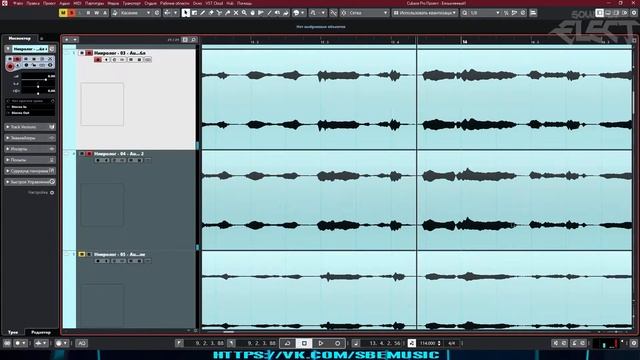This screenshot has height=360, width=640.
Task: Select the Draw pencil tool
Action: (x=202, y=13)
